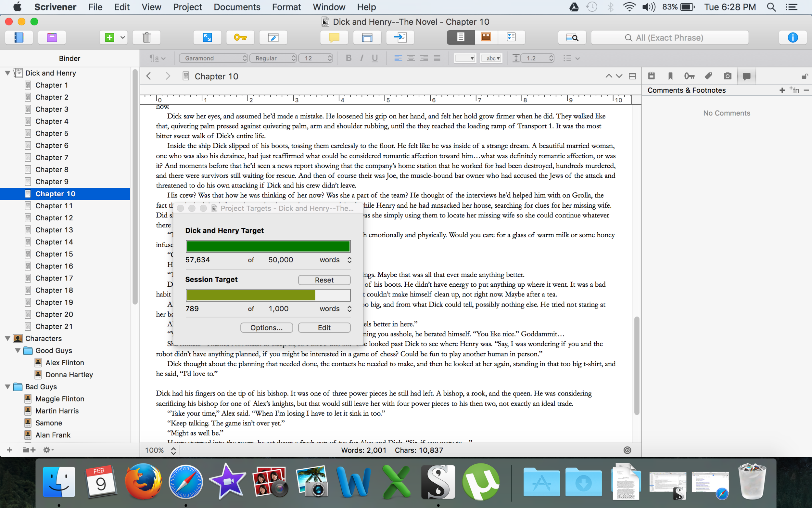Open the Project menu
Image resolution: width=812 pixels, height=508 pixels.
tap(187, 7)
